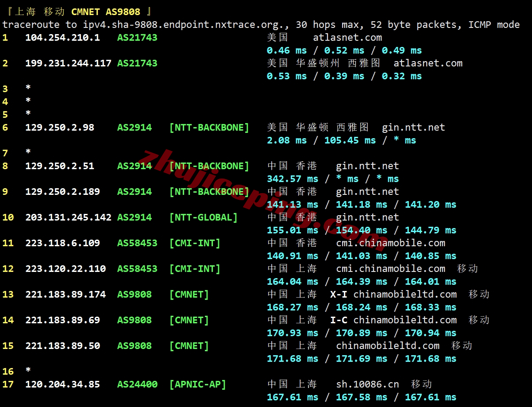Screen dimensions: 532x407
Task: Click 中国 香港 on the hop 8 row
Action: [x=293, y=166]
